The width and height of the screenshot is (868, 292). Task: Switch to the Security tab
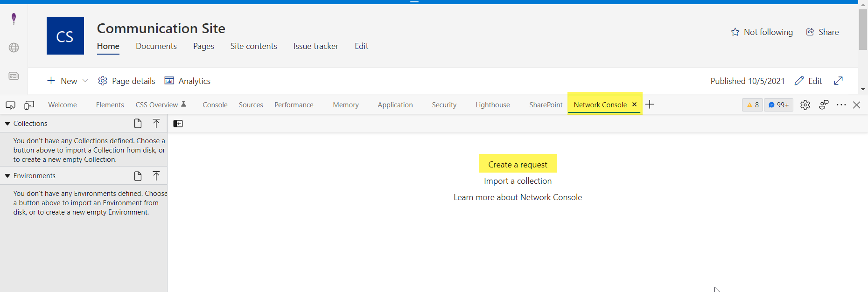444,105
